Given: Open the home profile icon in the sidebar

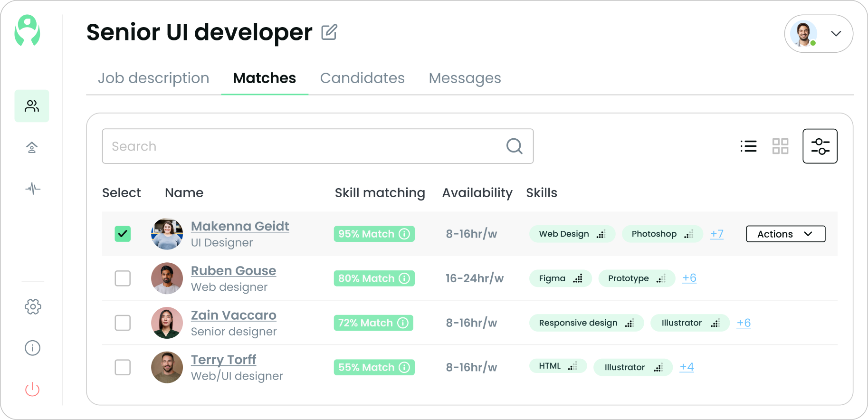Looking at the screenshot, I should [x=32, y=147].
